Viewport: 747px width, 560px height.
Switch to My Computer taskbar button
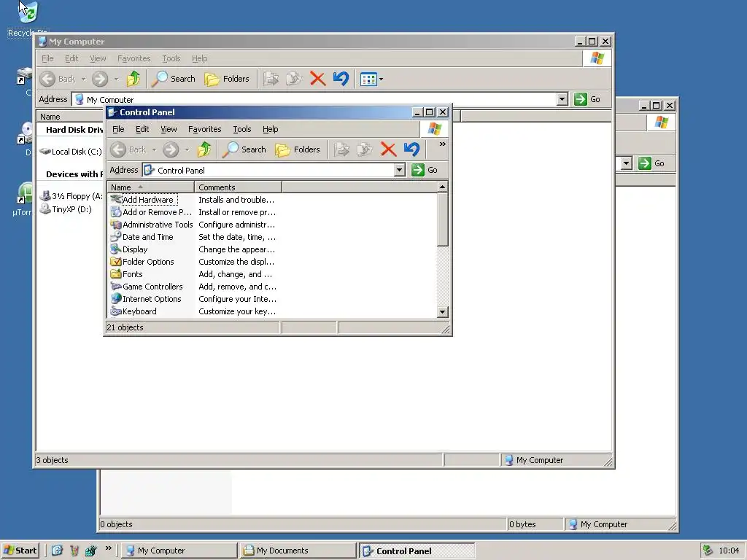click(x=179, y=551)
